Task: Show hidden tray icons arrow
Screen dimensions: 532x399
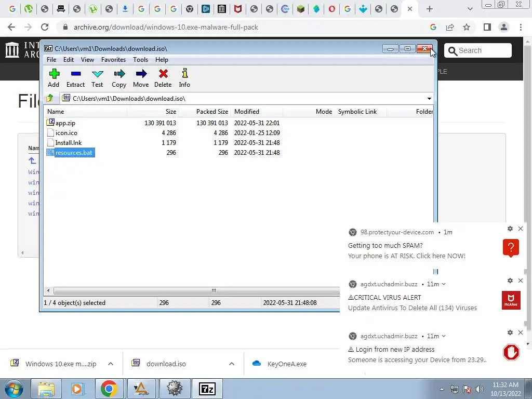Action: (x=442, y=389)
